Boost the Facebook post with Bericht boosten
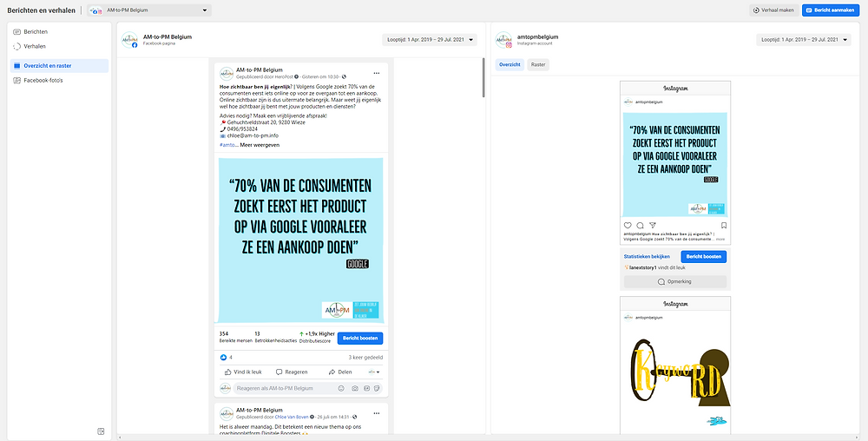868x441 pixels. (360, 338)
